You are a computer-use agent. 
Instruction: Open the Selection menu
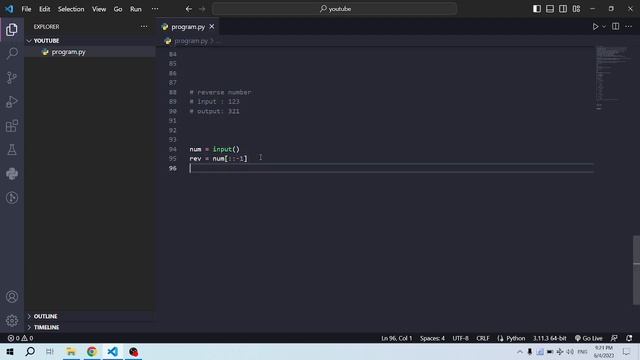(71, 9)
